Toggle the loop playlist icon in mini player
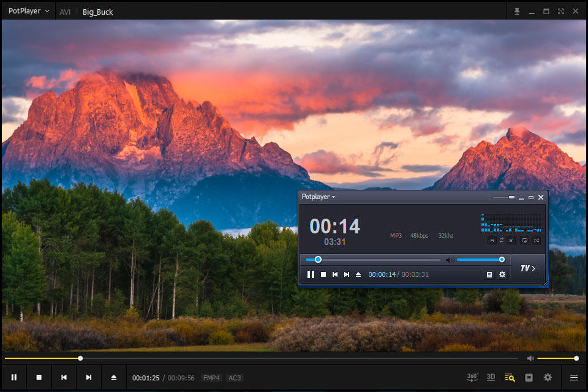Image resolution: width=588 pixels, height=392 pixels. pos(524,241)
